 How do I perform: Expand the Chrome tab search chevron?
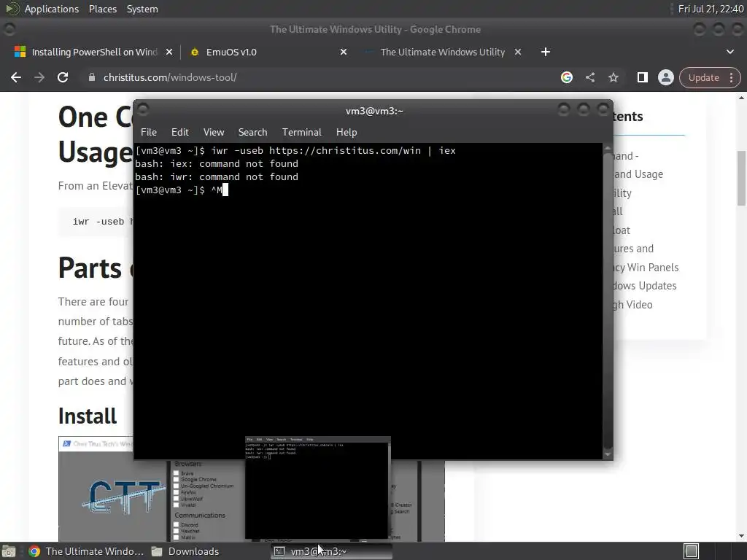pos(729,52)
